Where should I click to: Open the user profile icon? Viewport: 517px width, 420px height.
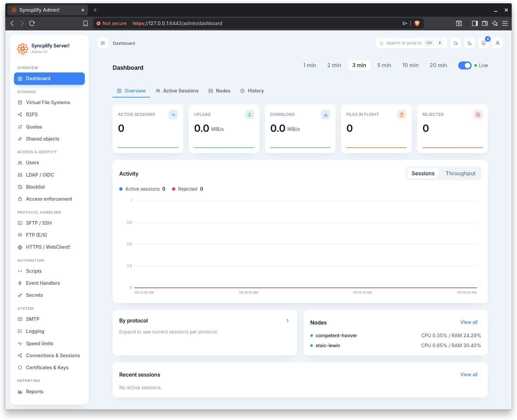point(498,43)
